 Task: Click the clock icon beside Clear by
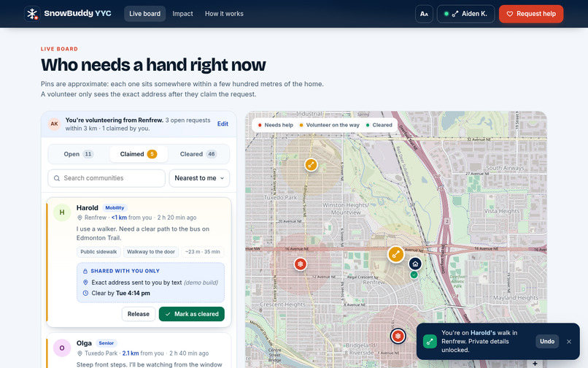pyautogui.click(x=85, y=294)
